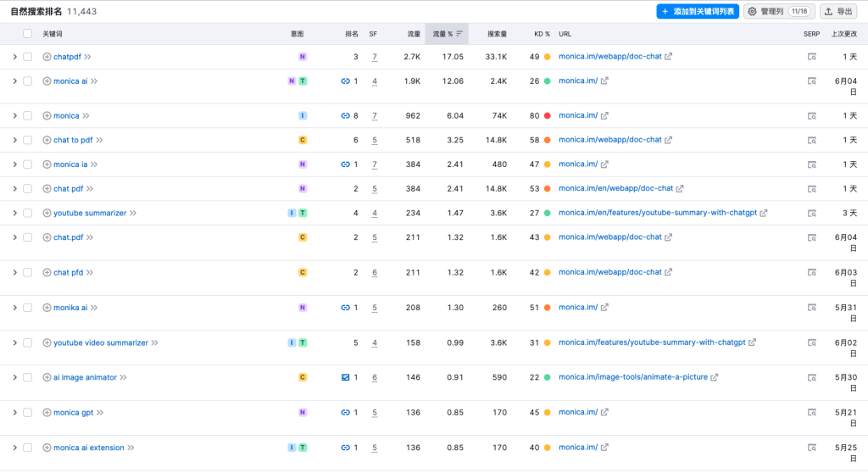The width and height of the screenshot is (868, 473).
Task: Toggle the select-all checkbox in header
Action: tap(27, 34)
